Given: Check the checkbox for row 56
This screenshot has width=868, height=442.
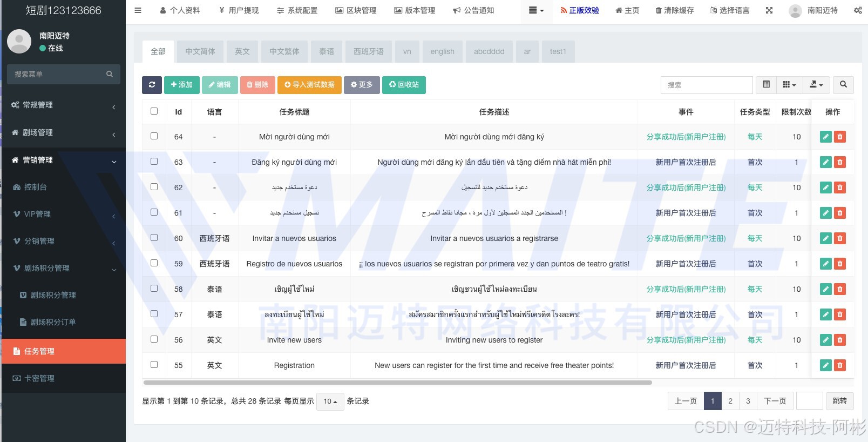Looking at the screenshot, I should coord(154,339).
